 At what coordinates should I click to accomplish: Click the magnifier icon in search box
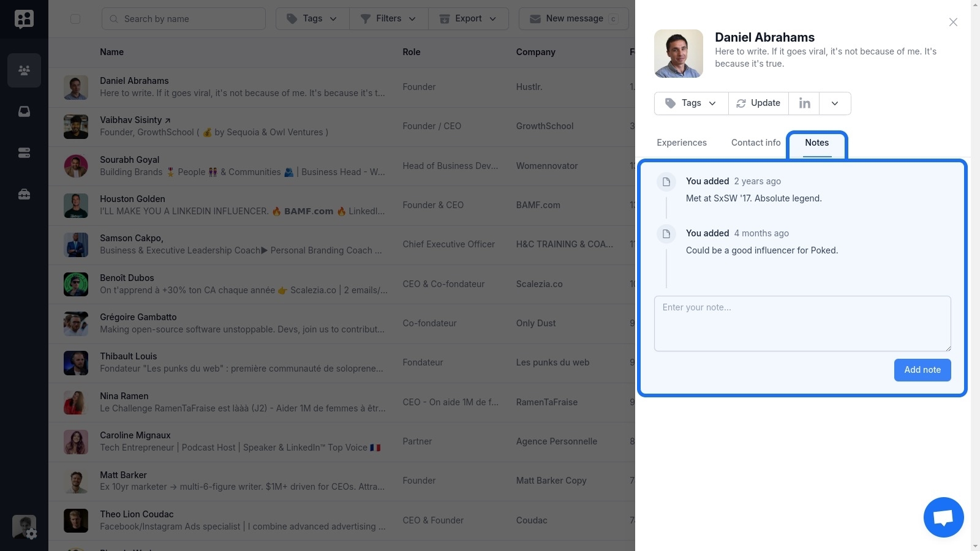[x=113, y=19]
